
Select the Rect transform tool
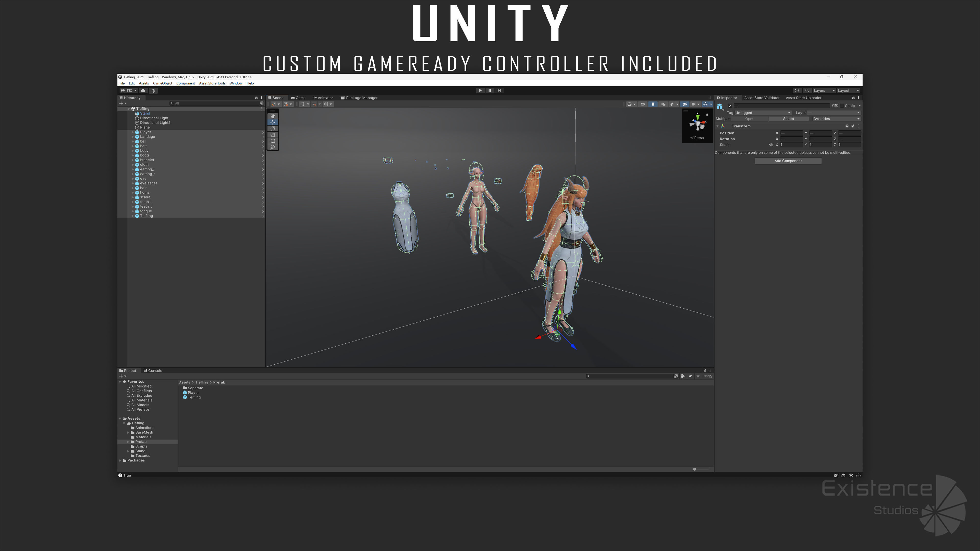[x=272, y=141]
